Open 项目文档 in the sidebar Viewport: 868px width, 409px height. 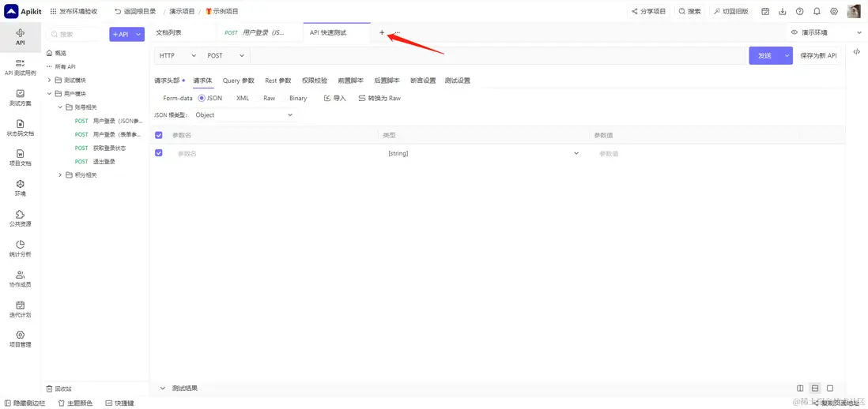click(x=20, y=158)
